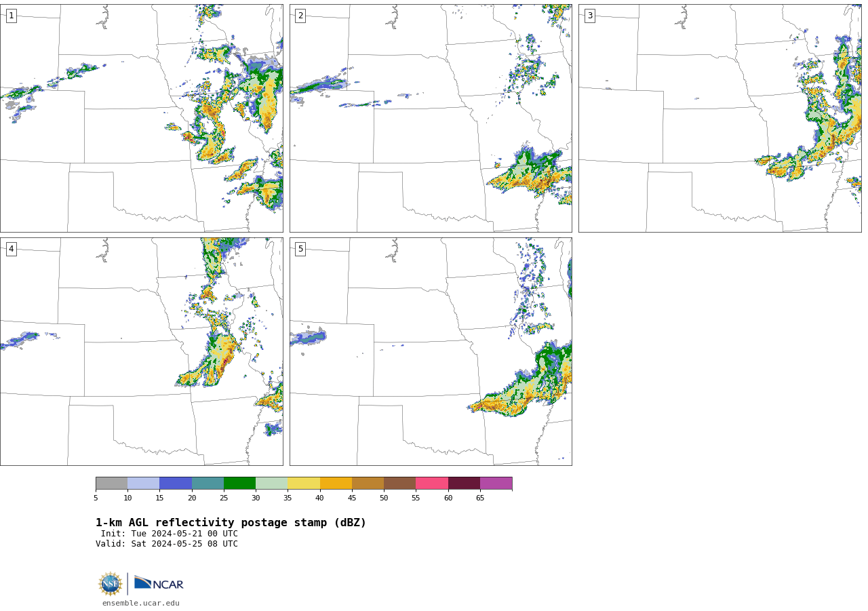
Task: Select the purple 65+ dBZ swatch
Action: point(496,484)
